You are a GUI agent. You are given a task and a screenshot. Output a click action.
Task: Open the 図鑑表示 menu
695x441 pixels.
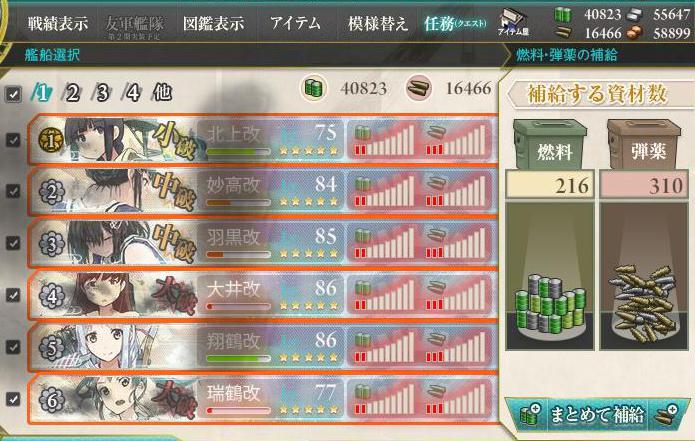213,23
